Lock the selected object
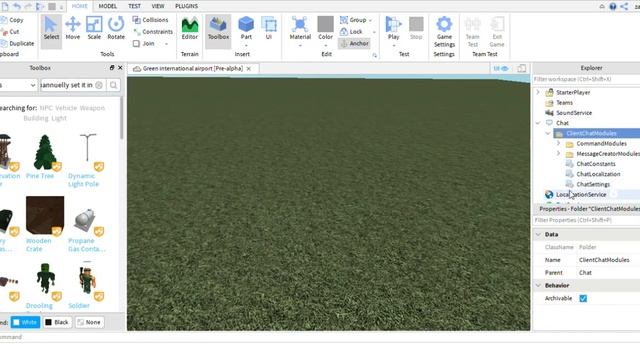The image size is (640, 360). click(351, 31)
